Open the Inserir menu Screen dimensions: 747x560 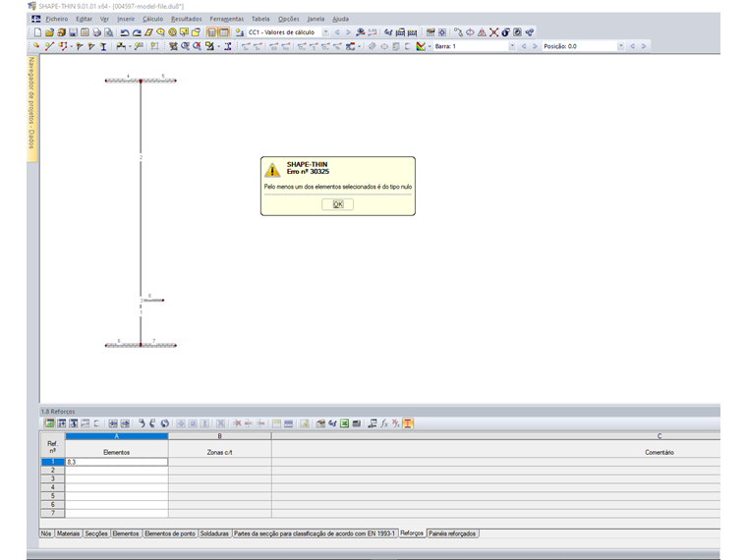(126, 19)
